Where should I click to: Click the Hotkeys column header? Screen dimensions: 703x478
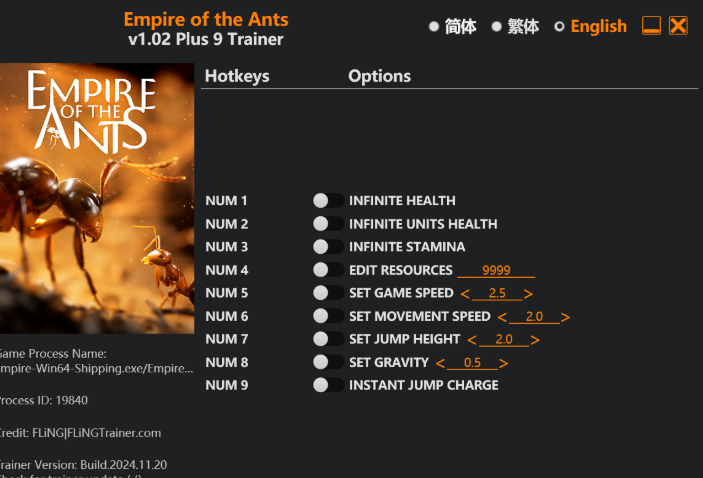coord(237,76)
